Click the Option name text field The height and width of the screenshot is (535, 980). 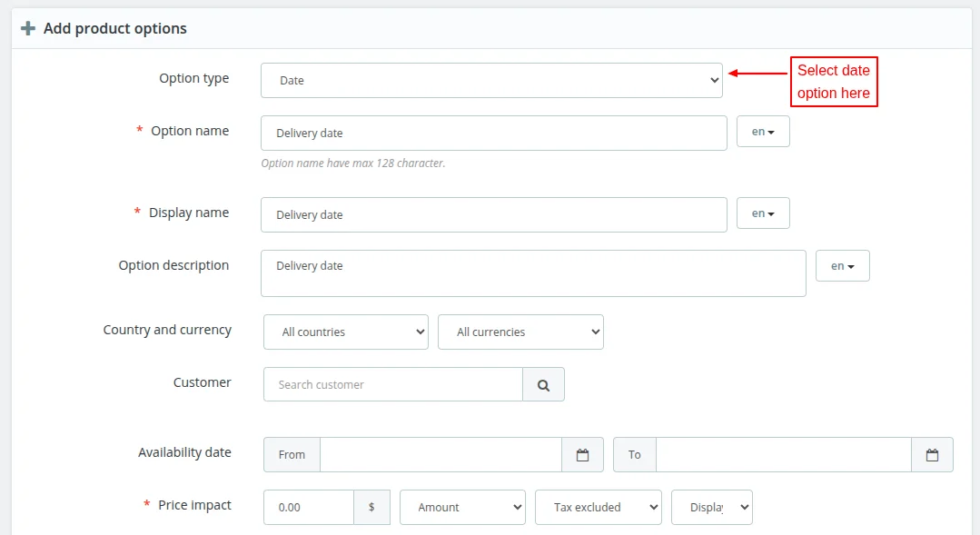pyautogui.click(x=493, y=133)
